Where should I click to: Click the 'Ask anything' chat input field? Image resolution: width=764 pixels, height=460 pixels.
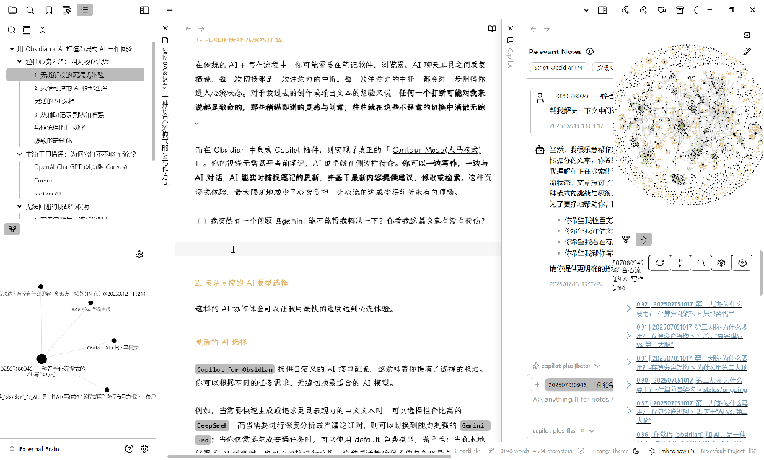tap(572, 399)
